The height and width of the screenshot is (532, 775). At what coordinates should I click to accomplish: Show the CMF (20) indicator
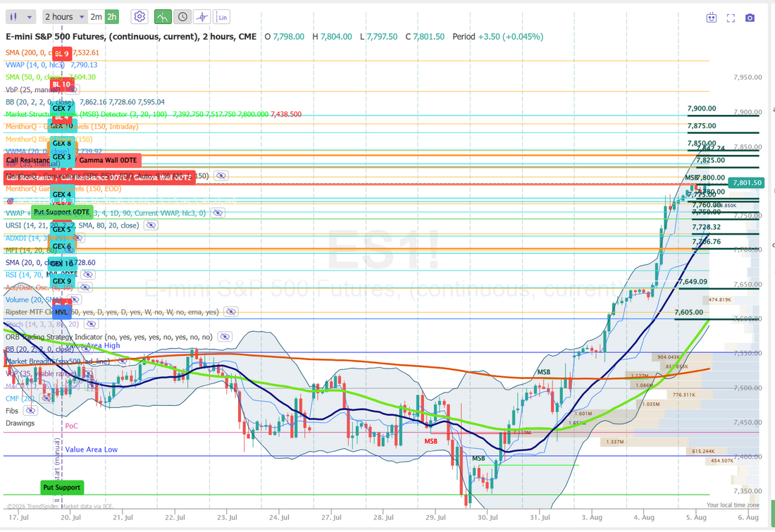[x=46, y=399]
